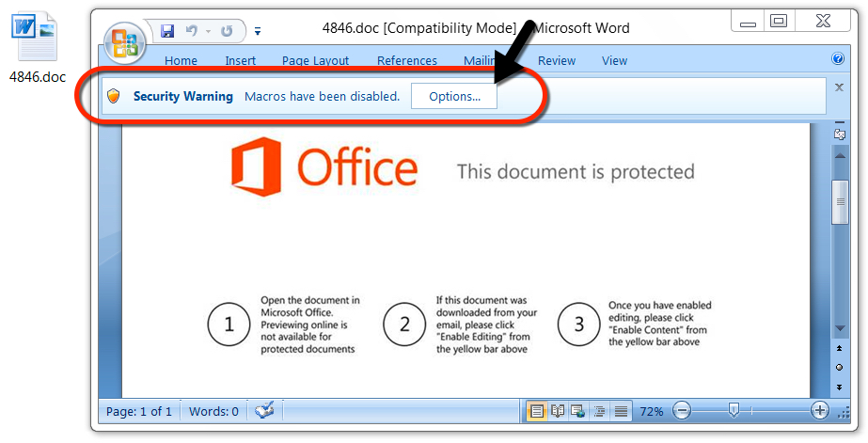Open Customize Quick Access Toolbar dropdown
Viewport: 868px width, 443px height.
258,32
